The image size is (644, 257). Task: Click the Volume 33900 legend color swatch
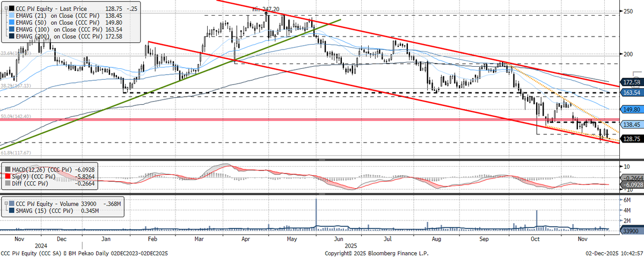coord(13,204)
